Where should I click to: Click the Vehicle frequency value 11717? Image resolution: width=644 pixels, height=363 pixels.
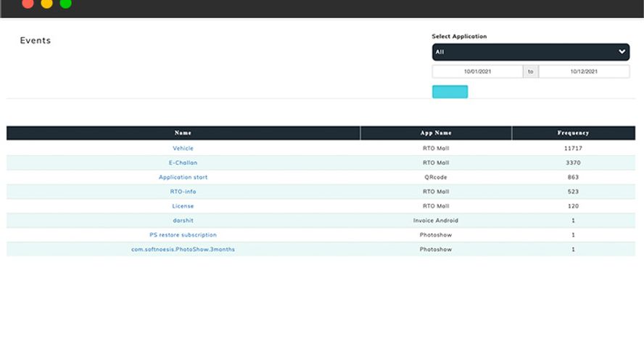[573, 148]
